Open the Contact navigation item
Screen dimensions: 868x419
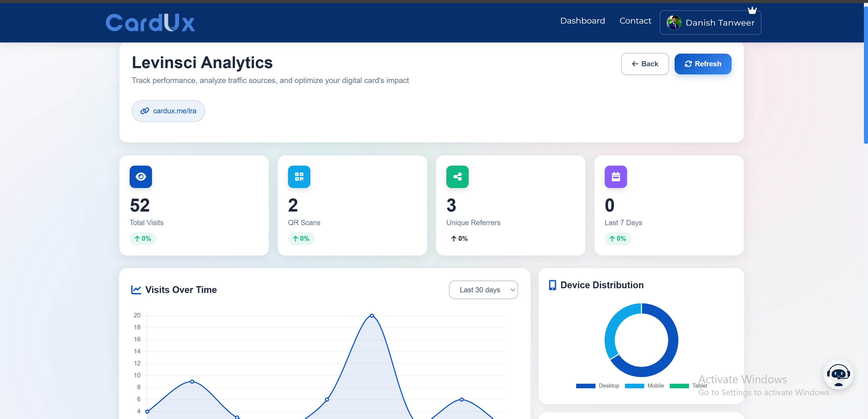(x=635, y=21)
